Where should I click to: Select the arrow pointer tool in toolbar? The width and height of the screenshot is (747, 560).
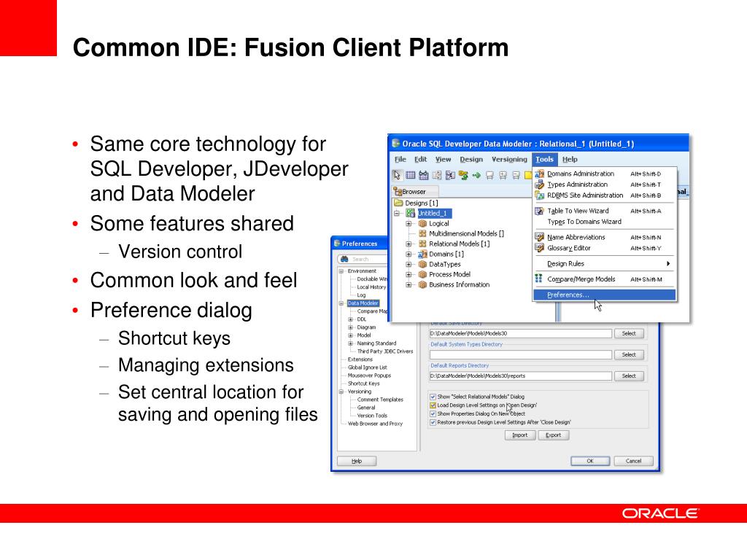[x=397, y=175]
